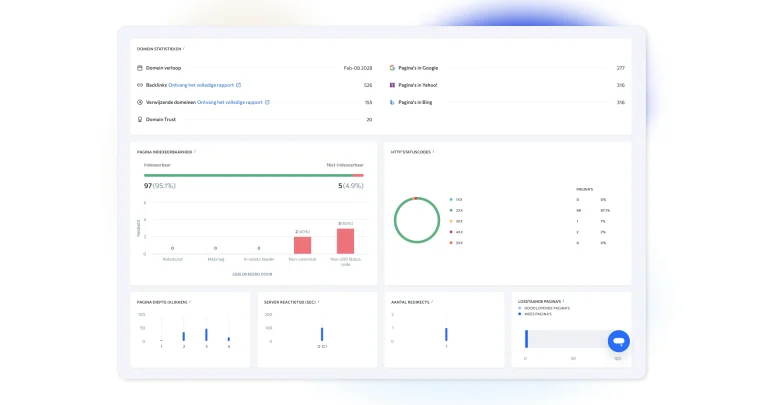Image resolution: width=768 pixels, height=405 pixels.
Task: Click 'Pagina's in Bing' label
Action: 415,102
